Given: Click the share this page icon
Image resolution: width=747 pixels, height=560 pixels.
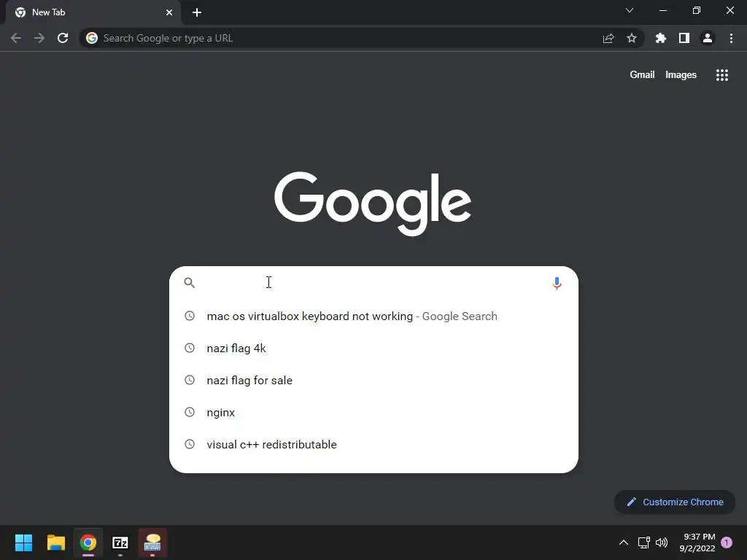Looking at the screenshot, I should [x=608, y=39].
